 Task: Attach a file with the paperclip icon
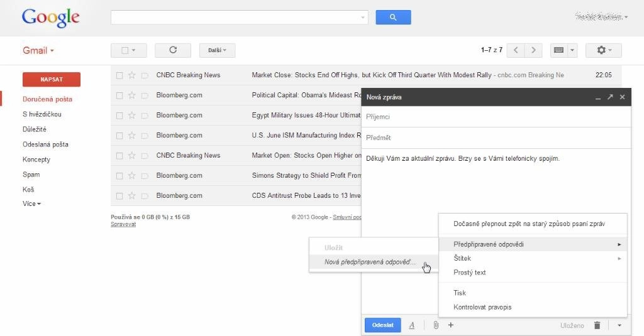point(436,325)
